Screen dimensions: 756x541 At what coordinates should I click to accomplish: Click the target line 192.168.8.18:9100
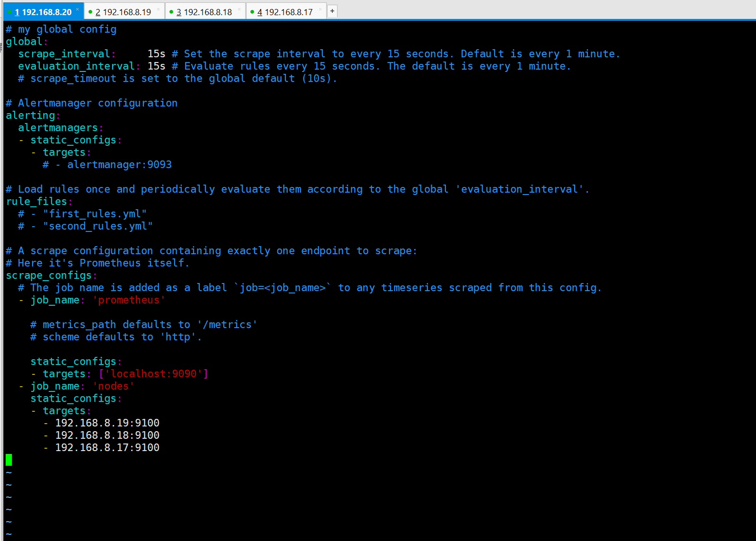coord(107,435)
